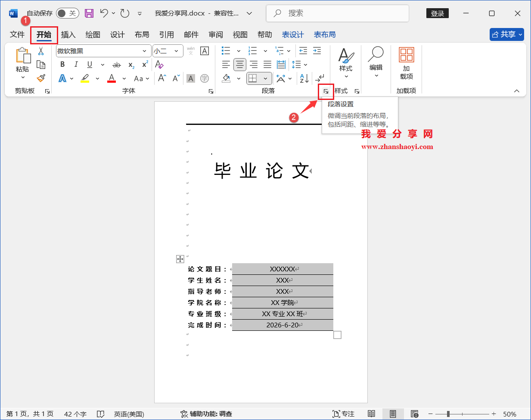Viewport: 531px width, 420px height.
Task: Open the styles pane launcher
Action: click(357, 91)
